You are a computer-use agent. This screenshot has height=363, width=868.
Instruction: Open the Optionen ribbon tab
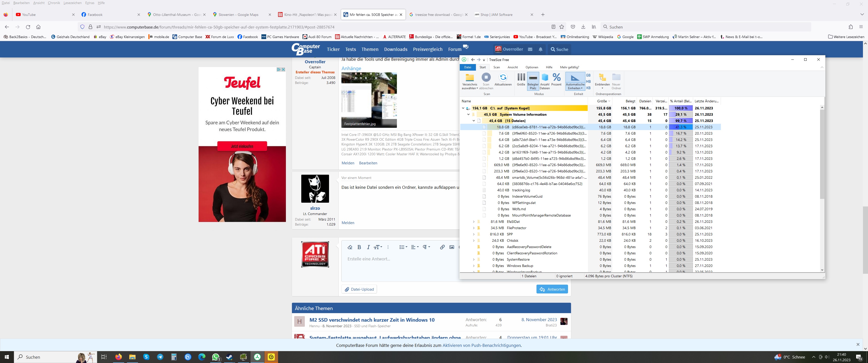pos(532,67)
